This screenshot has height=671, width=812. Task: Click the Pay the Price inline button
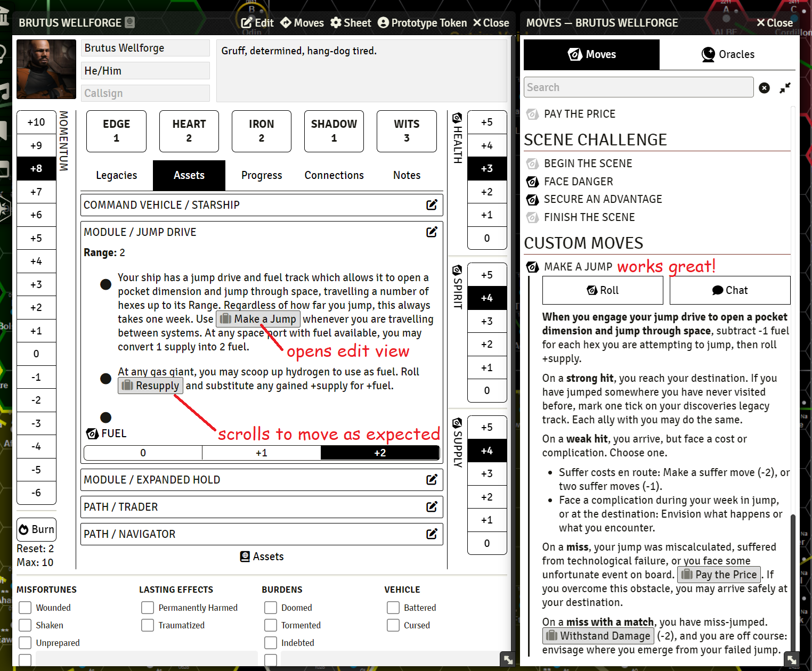pyautogui.click(x=718, y=574)
